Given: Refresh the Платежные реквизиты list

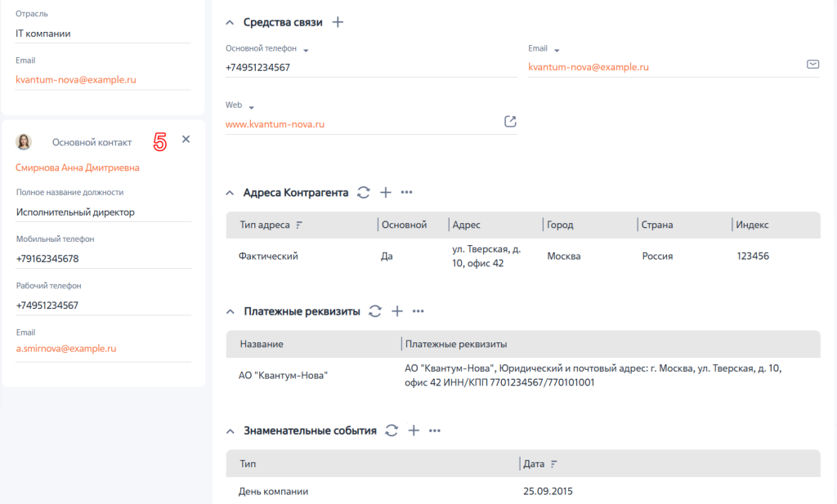Looking at the screenshot, I should click(x=375, y=311).
